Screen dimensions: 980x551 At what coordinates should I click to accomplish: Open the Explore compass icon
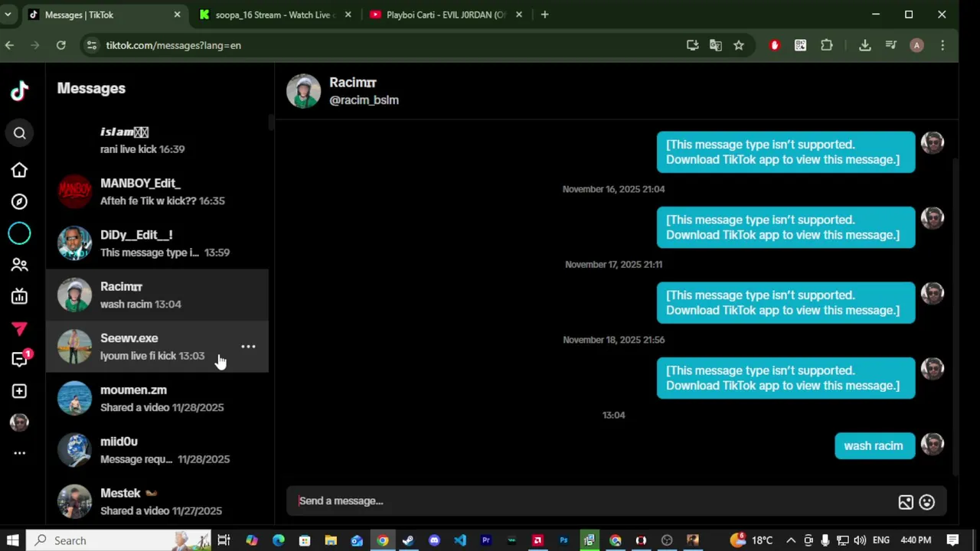click(19, 201)
